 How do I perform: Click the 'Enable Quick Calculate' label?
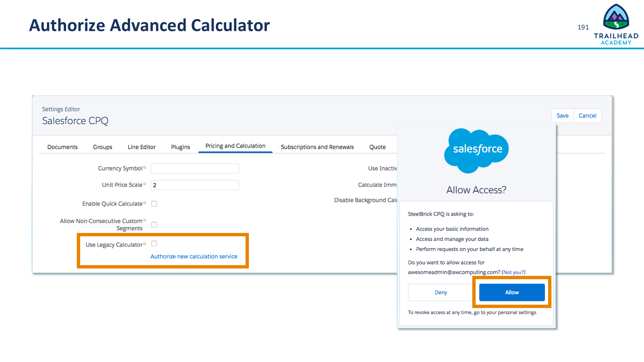[x=112, y=204]
